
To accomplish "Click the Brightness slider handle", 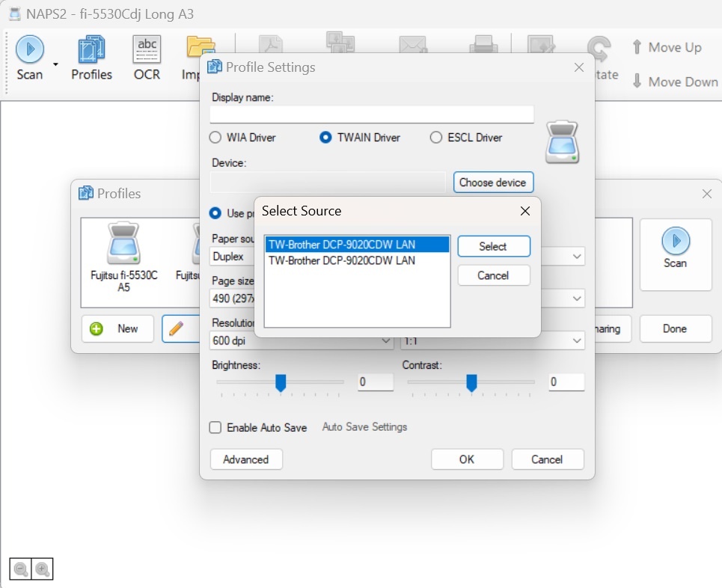I will click(x=280, y=382).
